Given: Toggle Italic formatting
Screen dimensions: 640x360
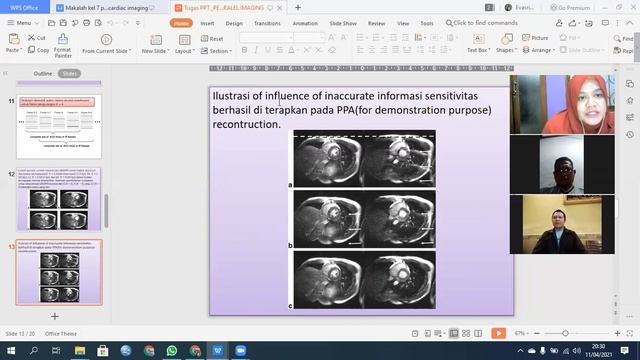Looking at the screenshot, I should point(256,50).
